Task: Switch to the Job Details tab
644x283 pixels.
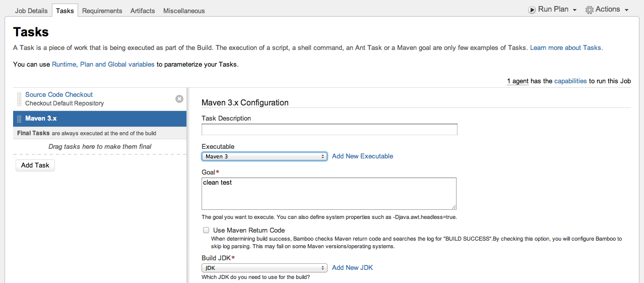Action: tap(31, 11)
